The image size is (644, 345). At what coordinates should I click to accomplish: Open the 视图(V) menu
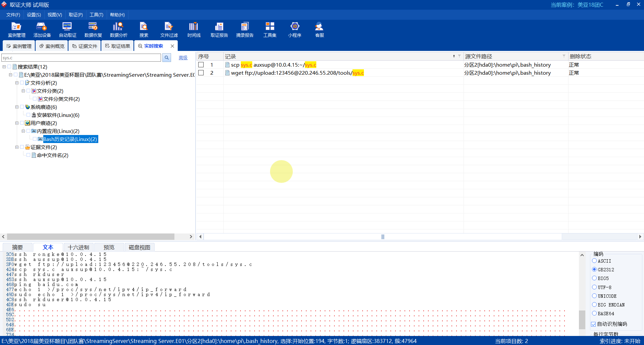tap(55, 15)
